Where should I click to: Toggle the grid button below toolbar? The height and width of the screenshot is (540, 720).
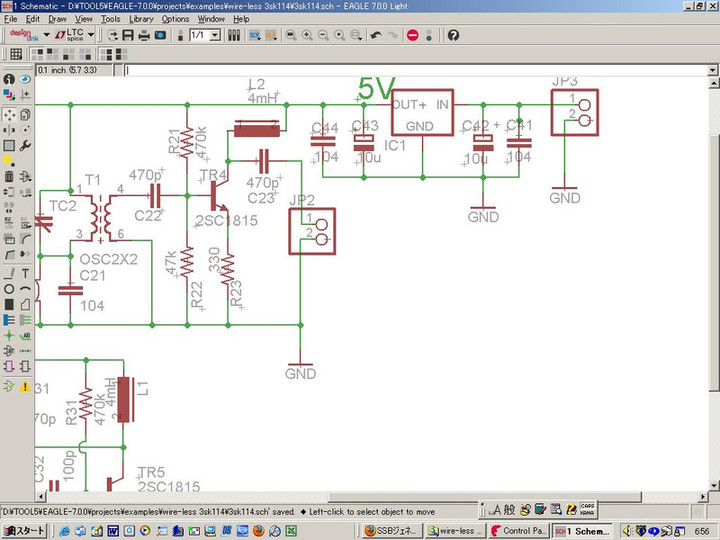pyautogui.click(x=18, y=55)
